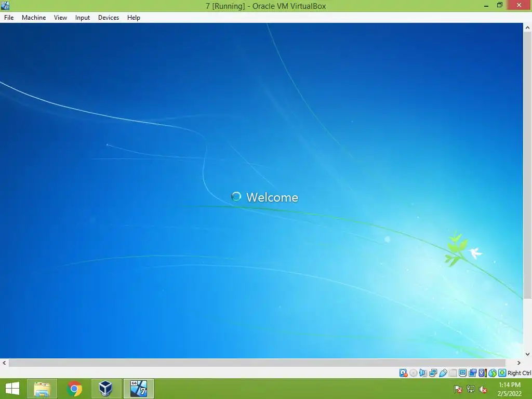Open VirtualBox Manager from the taskbar

(106, 389)
